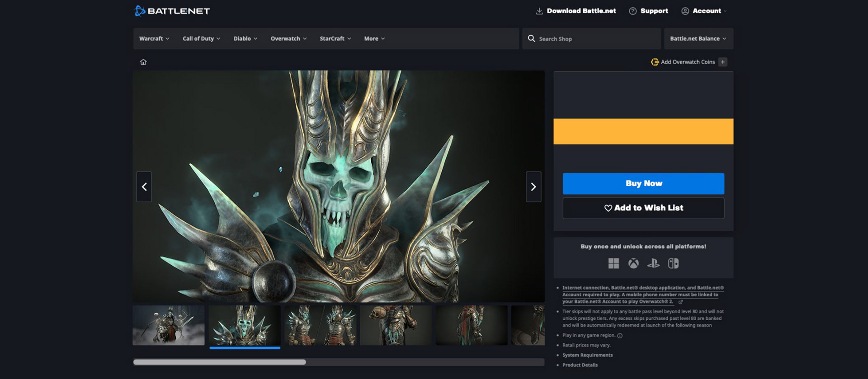Expand the Account dropdown chevron

tap(725, 11)
